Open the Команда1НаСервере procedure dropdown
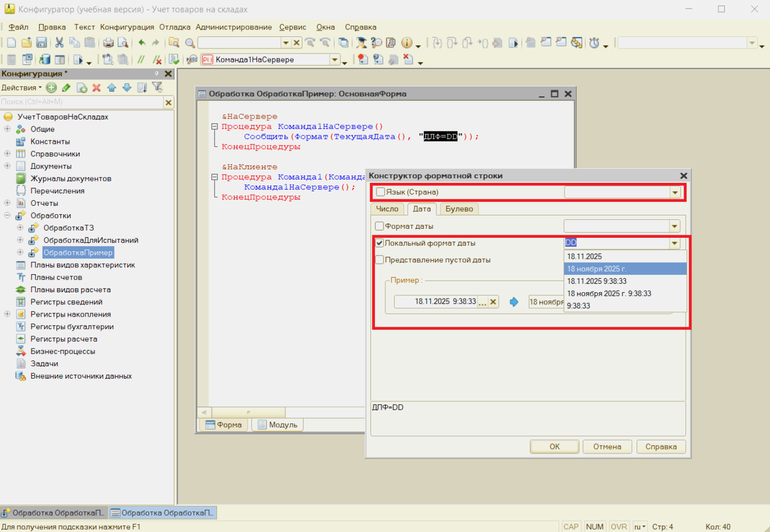 pyautogui.click(x=334, y=60)
